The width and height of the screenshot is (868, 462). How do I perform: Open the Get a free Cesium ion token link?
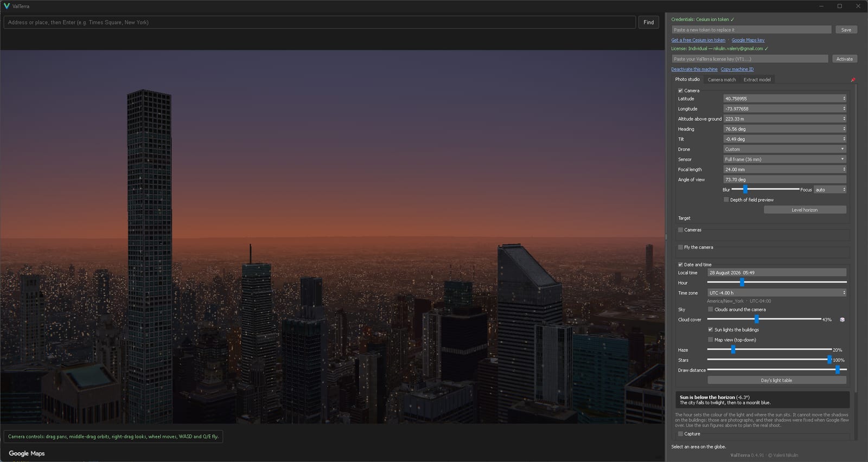[698, 40]
